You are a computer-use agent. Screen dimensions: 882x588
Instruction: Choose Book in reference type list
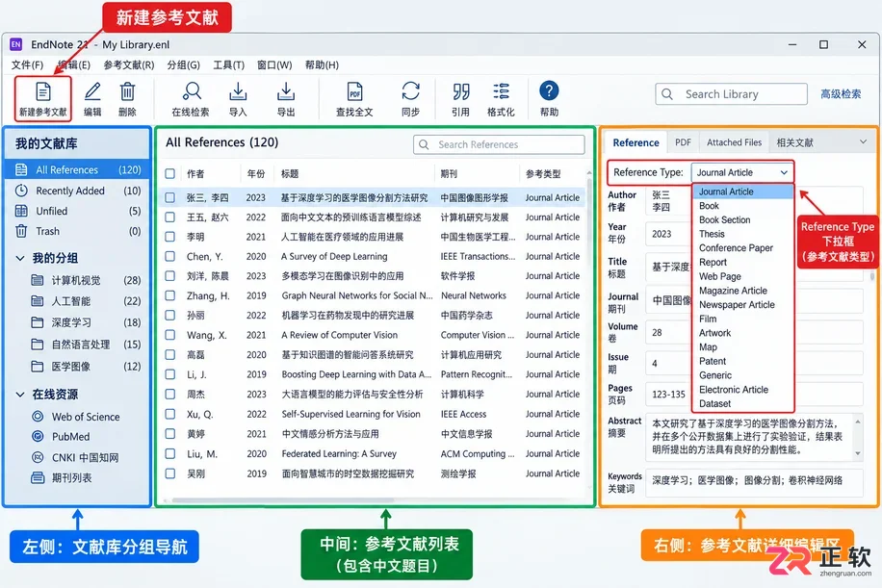742,206
